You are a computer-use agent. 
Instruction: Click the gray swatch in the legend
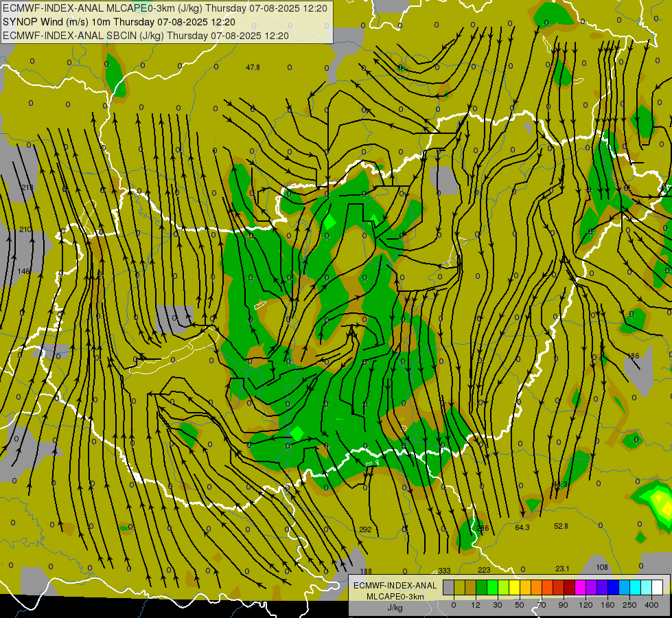(449, 588)
